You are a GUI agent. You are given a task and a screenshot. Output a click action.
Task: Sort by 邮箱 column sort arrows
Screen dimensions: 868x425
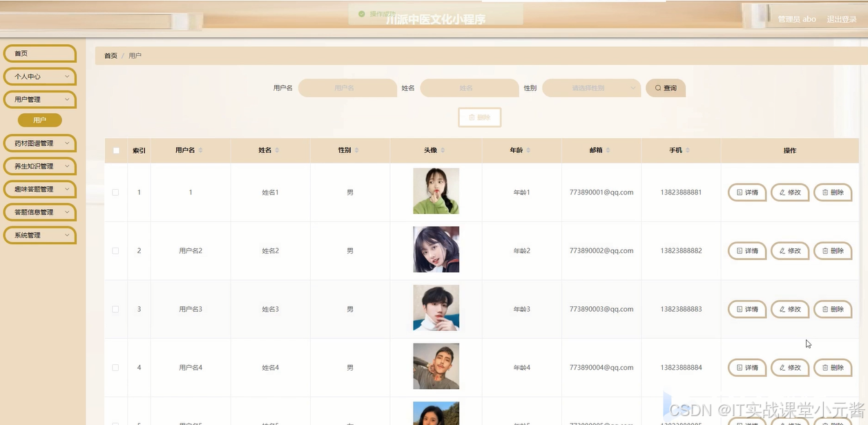[608, 150]
